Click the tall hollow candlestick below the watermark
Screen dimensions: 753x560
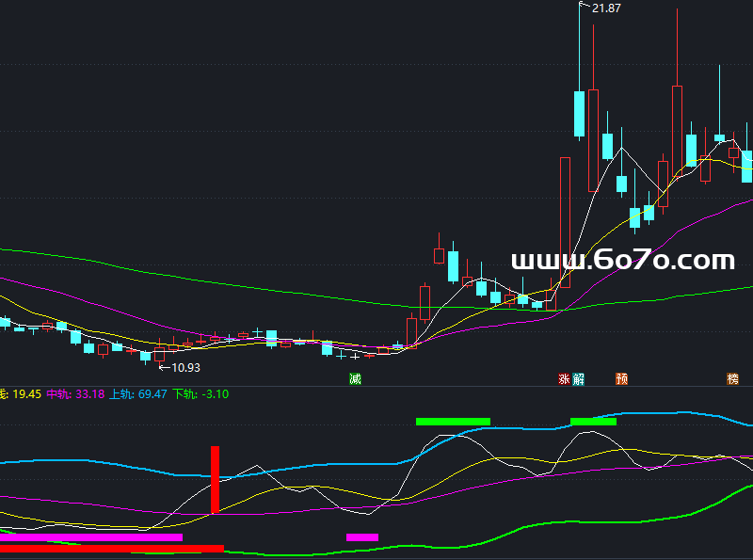[x=565, y=221]
